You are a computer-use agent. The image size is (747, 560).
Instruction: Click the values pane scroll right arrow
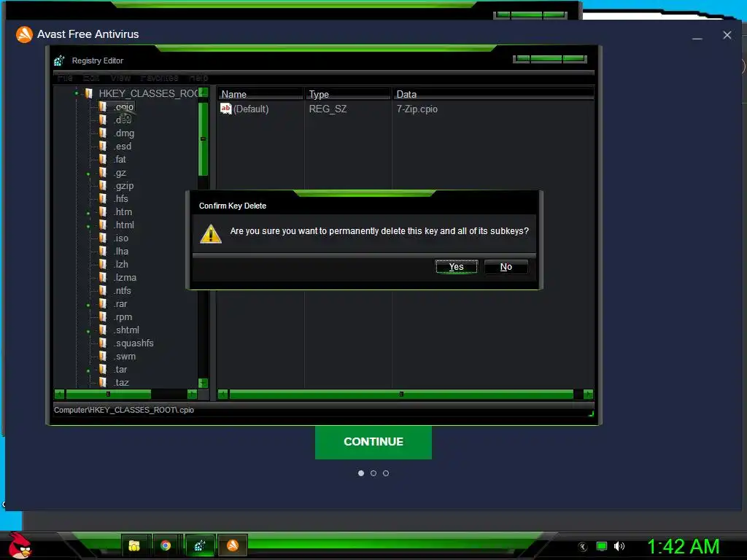[x=589, y=394]
